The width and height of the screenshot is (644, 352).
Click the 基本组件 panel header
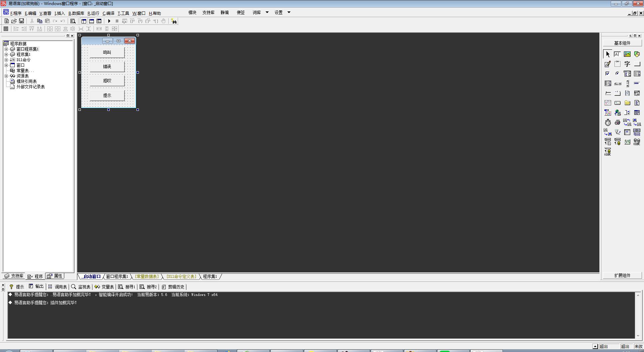pos(622,43)
